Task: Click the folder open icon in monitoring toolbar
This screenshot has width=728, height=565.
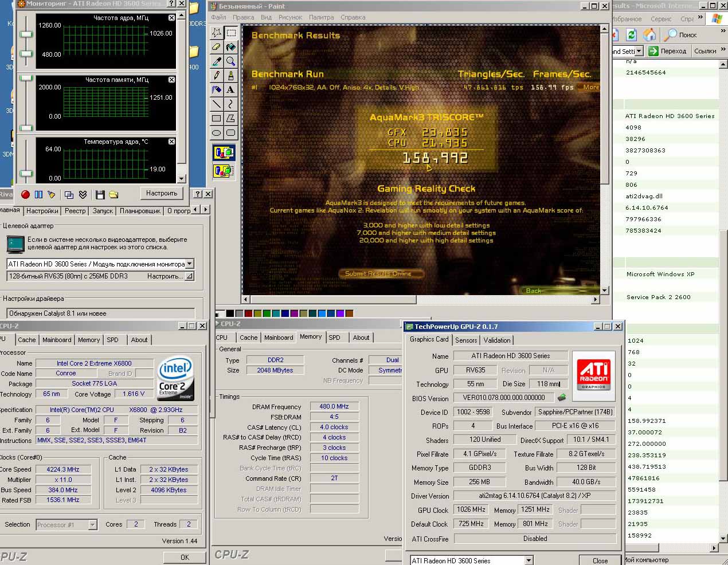Action: point(113,195)
